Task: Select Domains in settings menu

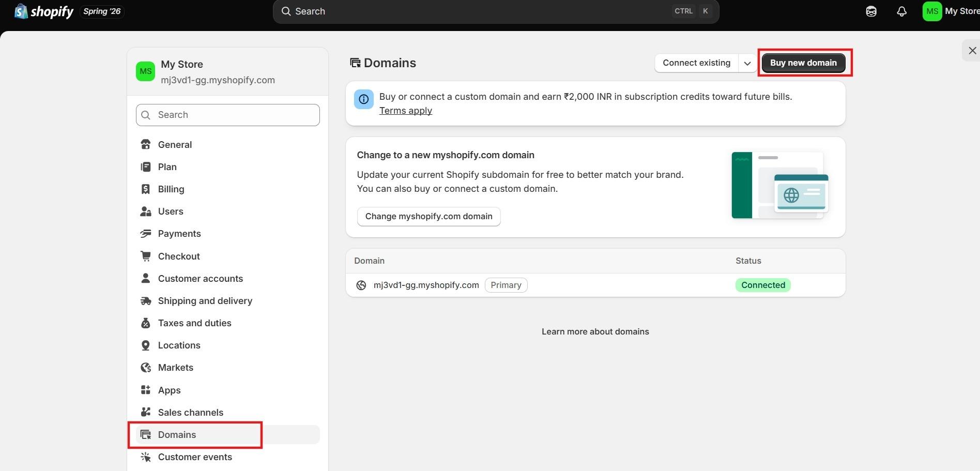Action: tap(227, 434)
